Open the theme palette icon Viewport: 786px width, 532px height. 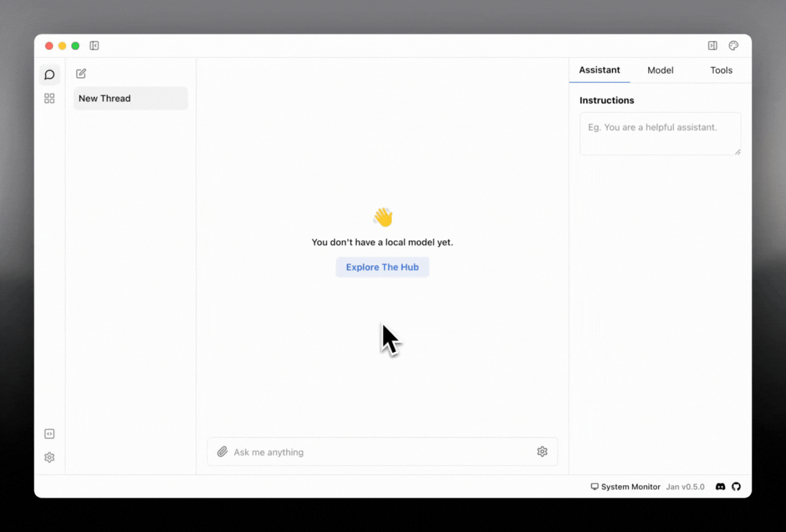tap(733, 46)
